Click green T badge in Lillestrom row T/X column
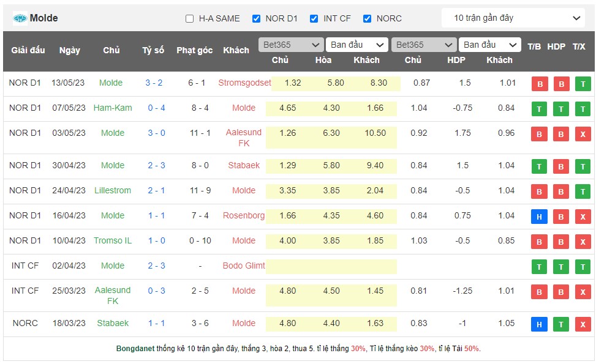596x364 pixels. (x=583, y=191)
